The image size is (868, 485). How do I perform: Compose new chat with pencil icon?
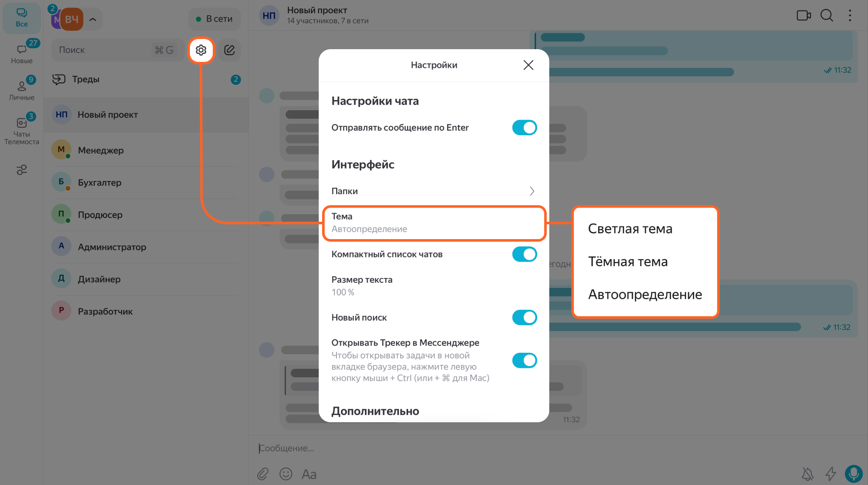[x=229, y=50]
